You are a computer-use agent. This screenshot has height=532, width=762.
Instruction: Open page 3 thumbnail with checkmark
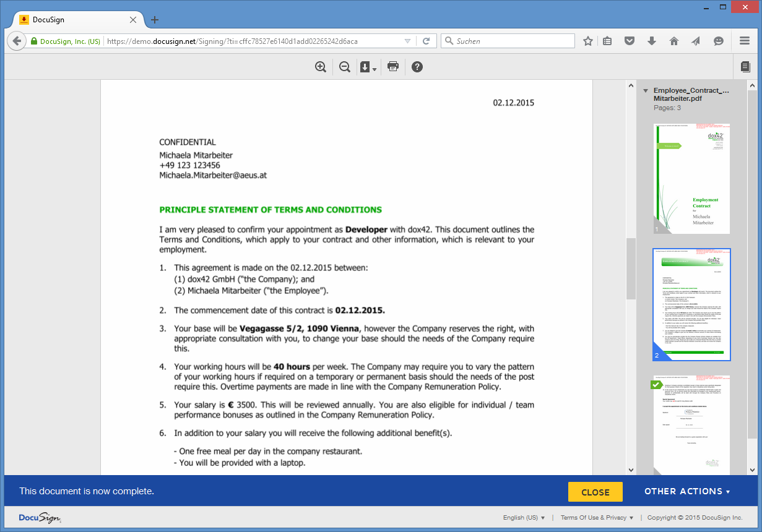(692, 424)
